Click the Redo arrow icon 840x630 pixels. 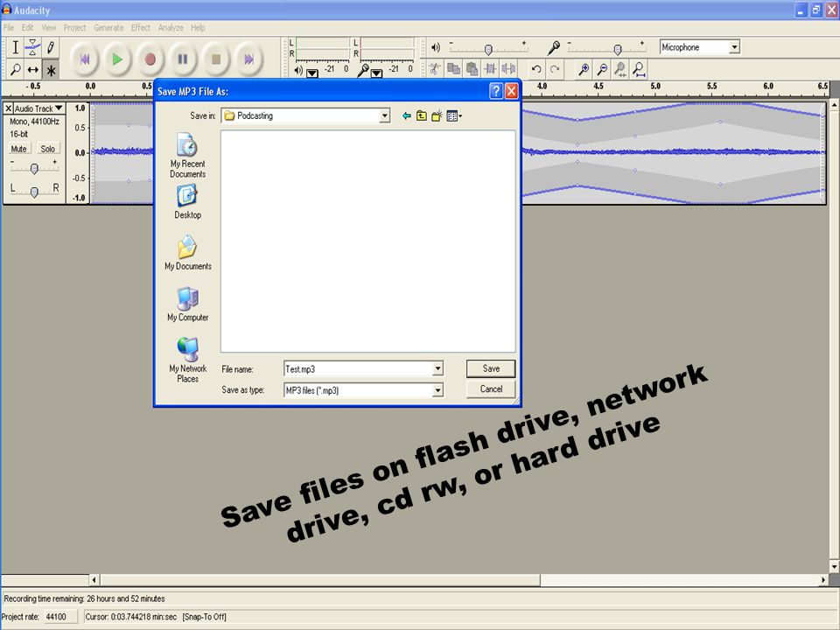point(555,68)
